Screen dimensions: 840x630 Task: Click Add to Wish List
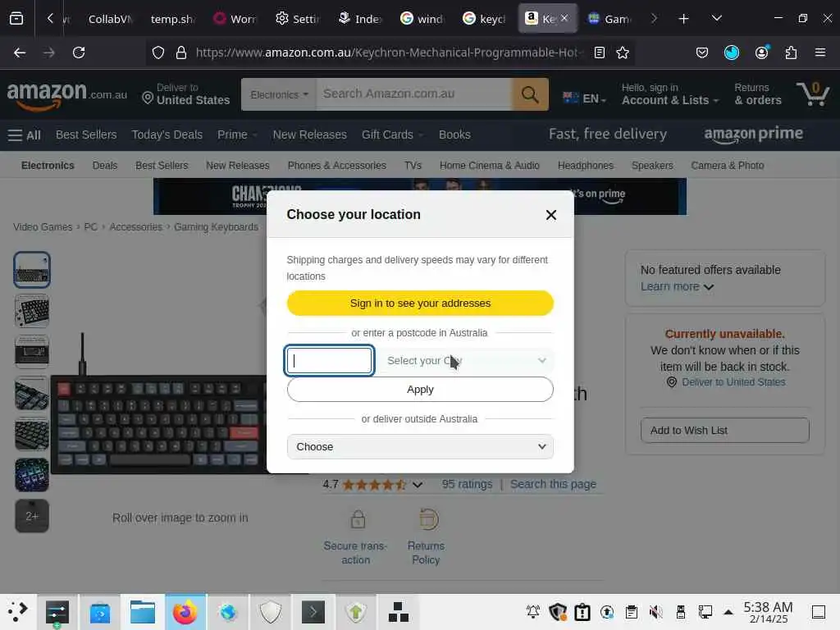(x=725, y=430)
